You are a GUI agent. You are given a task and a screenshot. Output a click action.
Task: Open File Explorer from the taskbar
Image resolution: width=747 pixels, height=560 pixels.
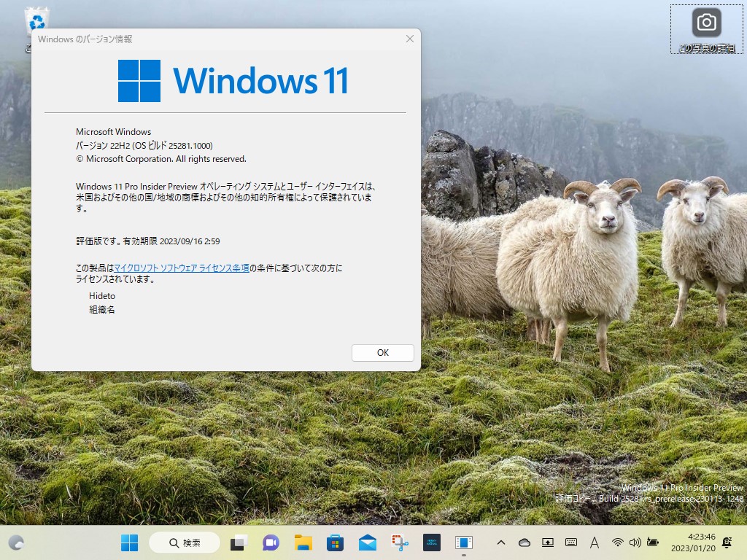tap(302, 542)
